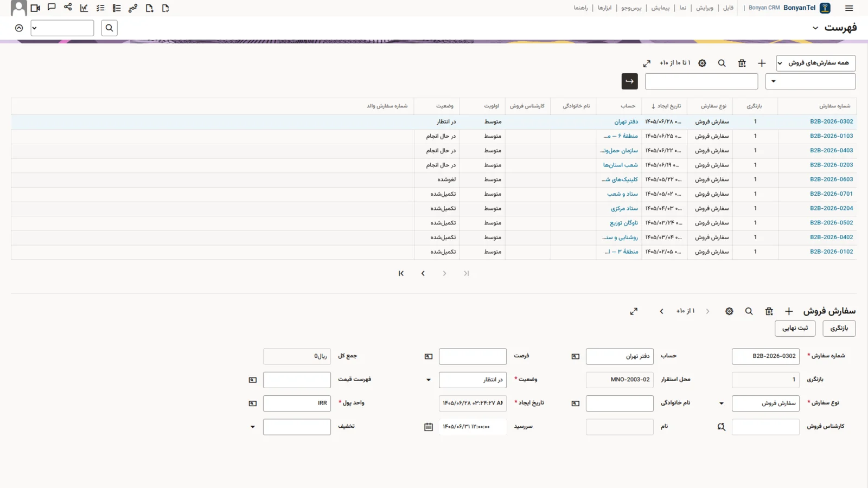Image resolution: width=868 pixels, height=488 pixels.
Task: Open the فایل menu
Action: pos(729,8)
